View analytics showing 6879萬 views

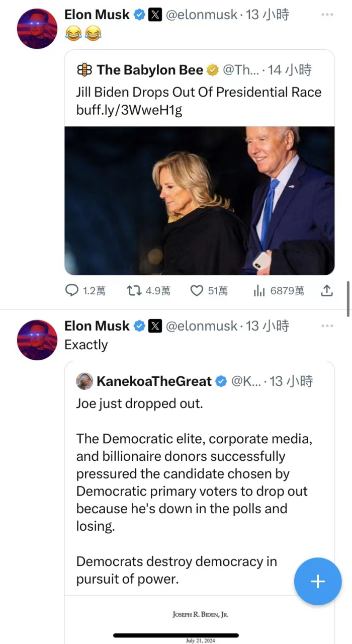tap(278, 290)
